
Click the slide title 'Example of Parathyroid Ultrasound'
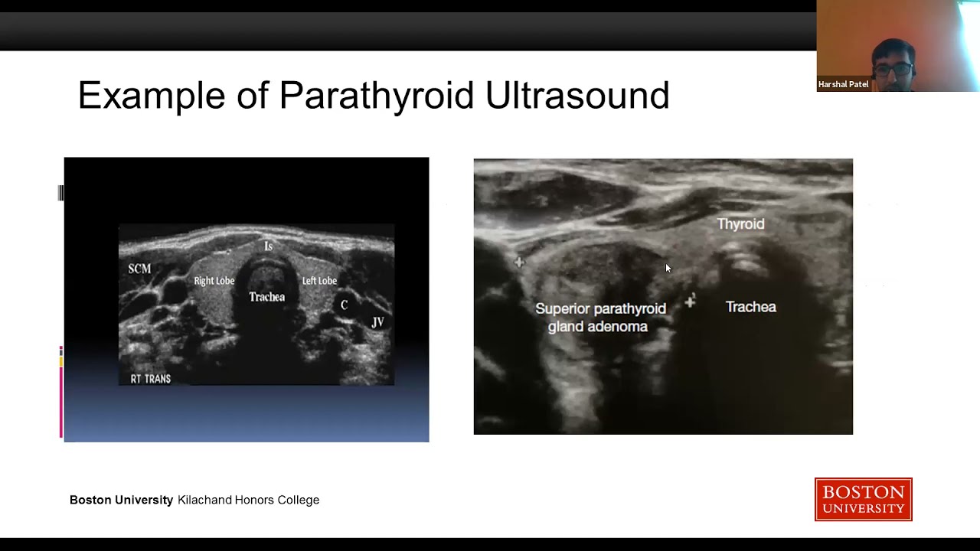[374, 96]
